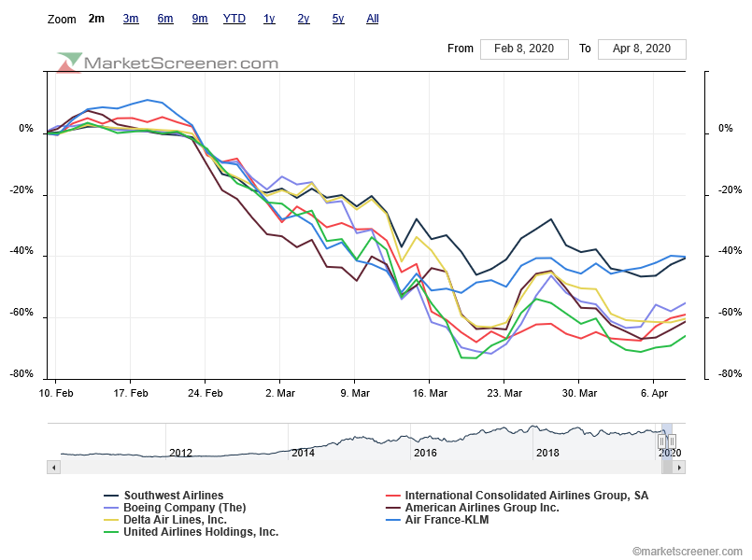The image size is (752, 560).
Task: Click the 23. Mar axis label
Action: point(504,393)
